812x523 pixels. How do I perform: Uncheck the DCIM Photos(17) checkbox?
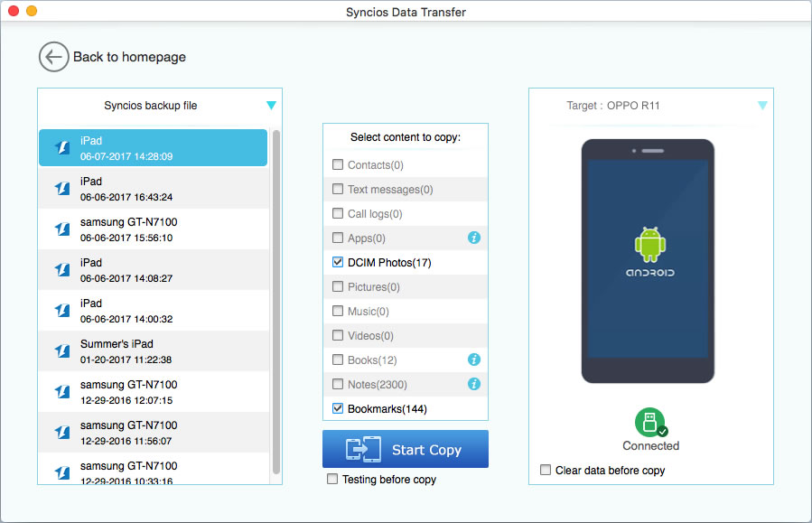click(x=338, y=262)
